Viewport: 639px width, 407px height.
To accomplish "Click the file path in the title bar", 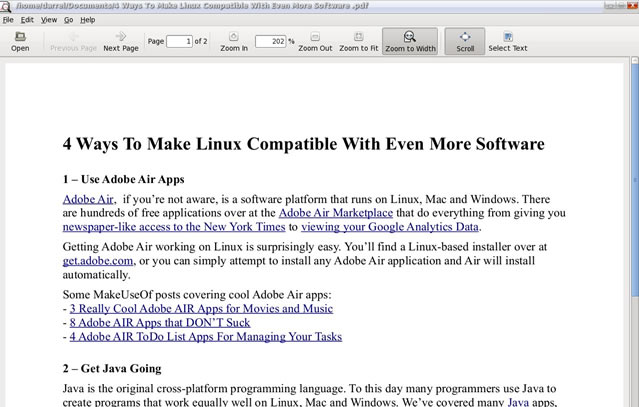I will coord(192,6).
